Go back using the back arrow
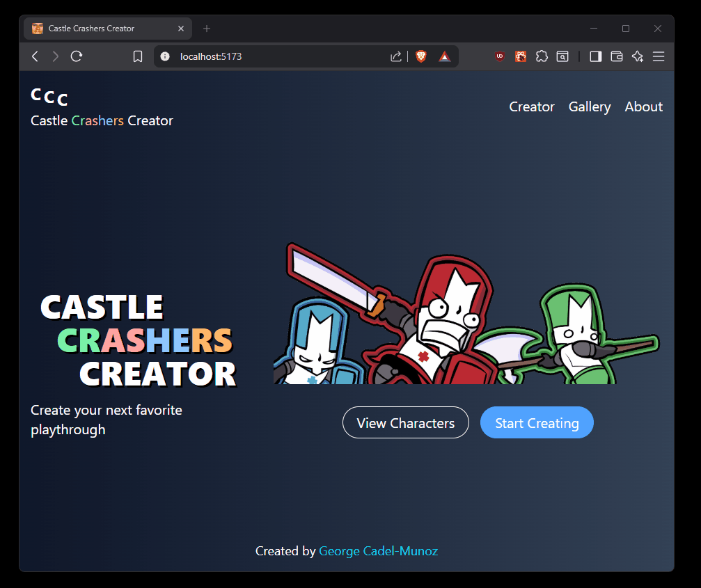701x588 pixels. [35, 56]
